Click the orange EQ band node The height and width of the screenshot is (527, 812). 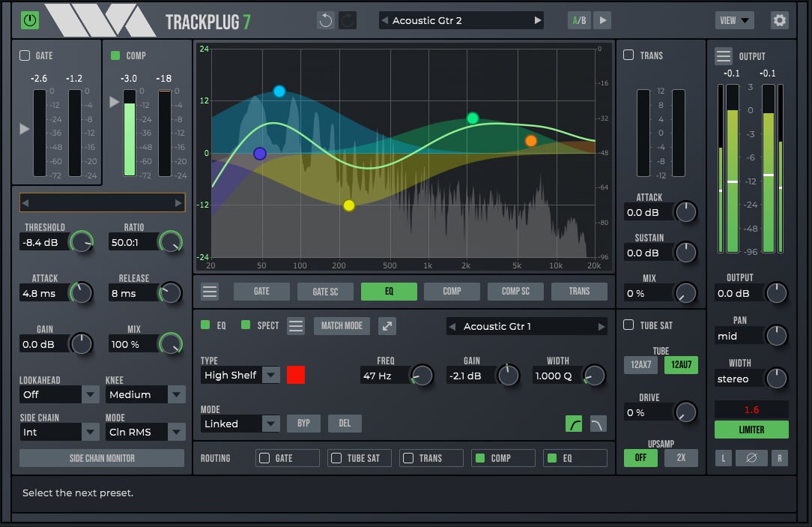tap(531, 140)
